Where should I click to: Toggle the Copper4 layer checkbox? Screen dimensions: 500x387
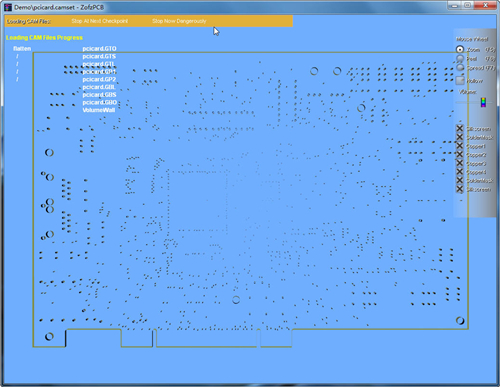pyautogui.click(x=460, y=172)
